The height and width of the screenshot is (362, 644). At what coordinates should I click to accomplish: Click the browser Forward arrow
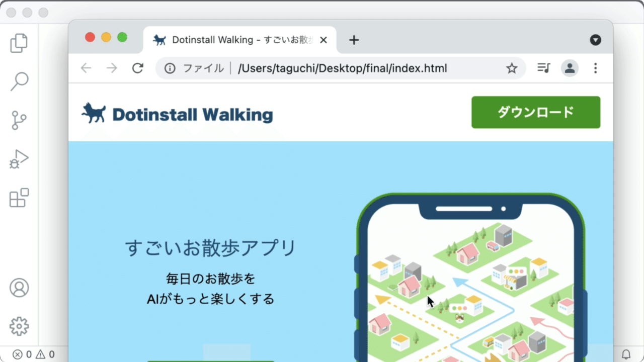pyautogui.click(x=112, y=68)
